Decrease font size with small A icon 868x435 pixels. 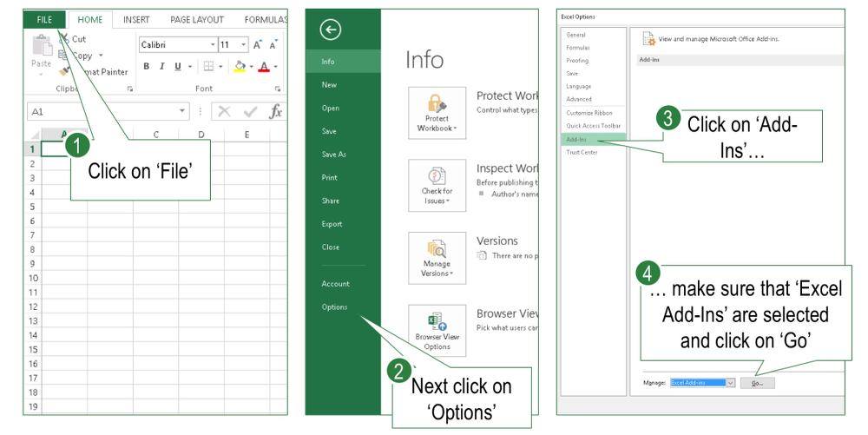pos(273,45)
